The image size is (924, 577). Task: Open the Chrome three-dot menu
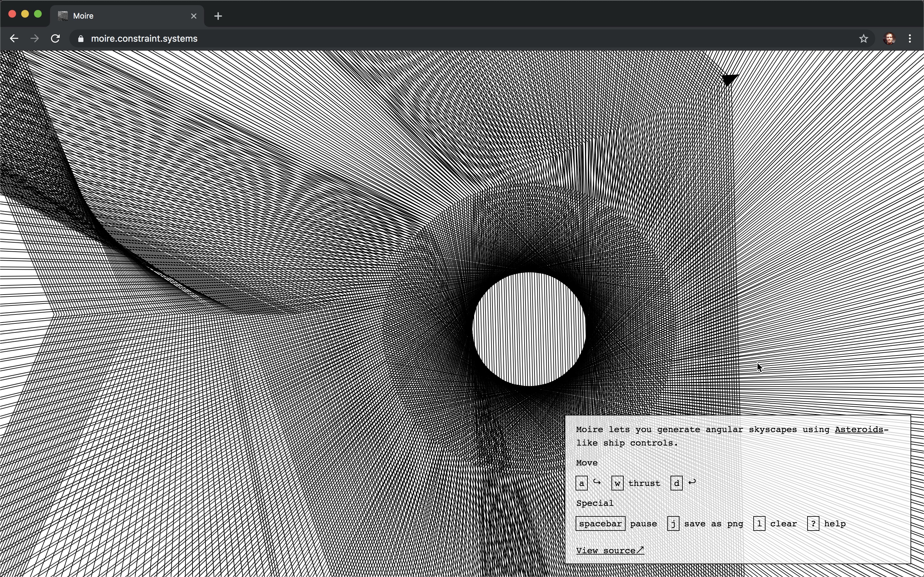click(x=910, y=38)
